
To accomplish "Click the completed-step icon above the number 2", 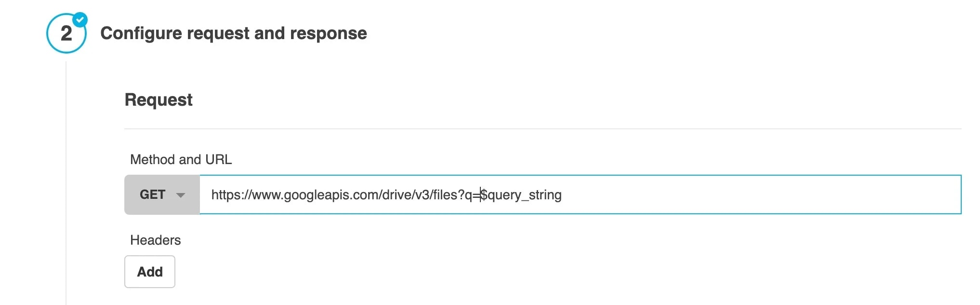I will pyautogui.click(x=81, y=20).
